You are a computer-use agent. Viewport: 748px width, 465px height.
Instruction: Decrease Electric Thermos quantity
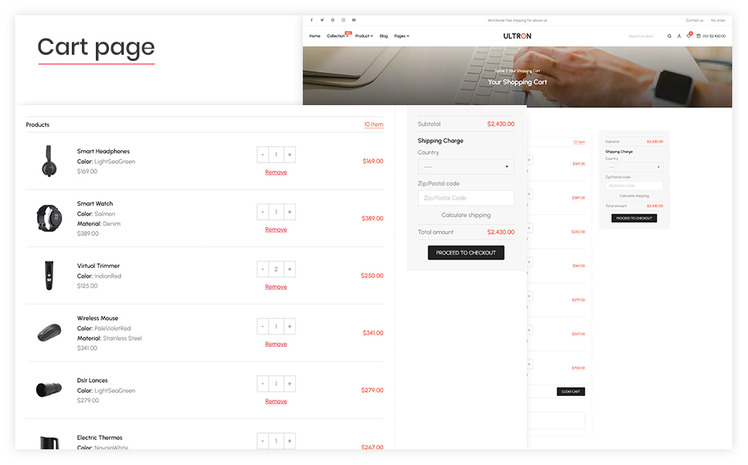pyautogui.click(x=263, y=441)
